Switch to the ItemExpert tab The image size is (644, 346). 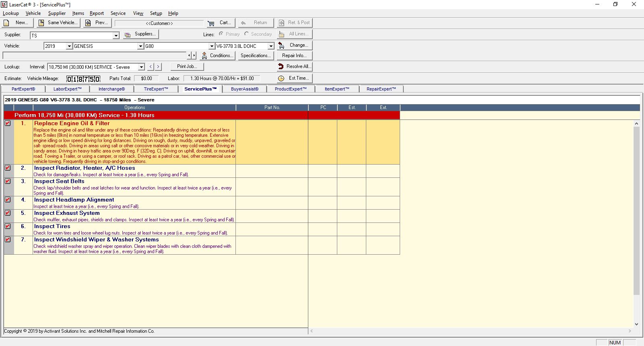click(x=337, y=89)
